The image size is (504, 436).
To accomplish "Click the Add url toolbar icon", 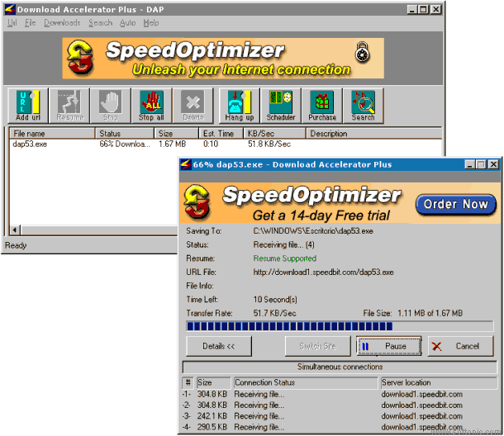I will click(x=28, y=106).
